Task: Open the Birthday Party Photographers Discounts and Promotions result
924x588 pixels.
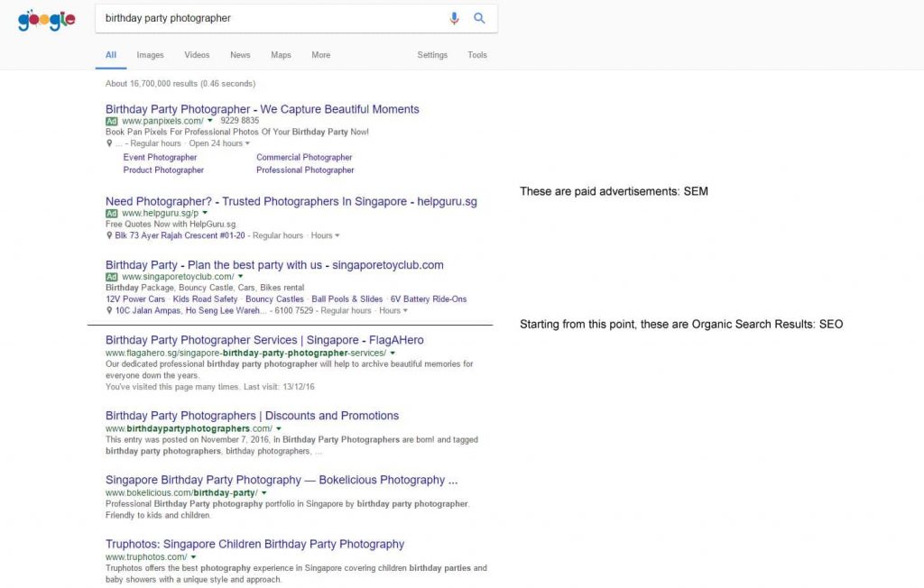Action: point(253,416)
